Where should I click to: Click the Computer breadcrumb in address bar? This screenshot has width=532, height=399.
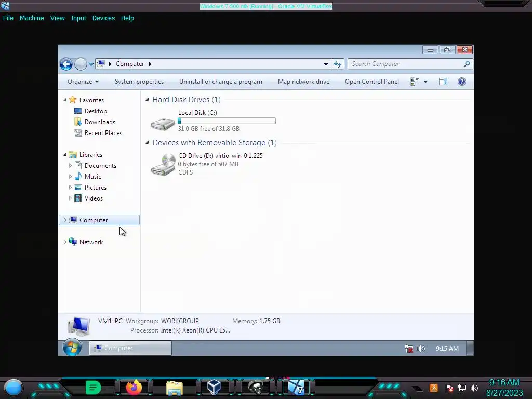(x=130, y=64)
